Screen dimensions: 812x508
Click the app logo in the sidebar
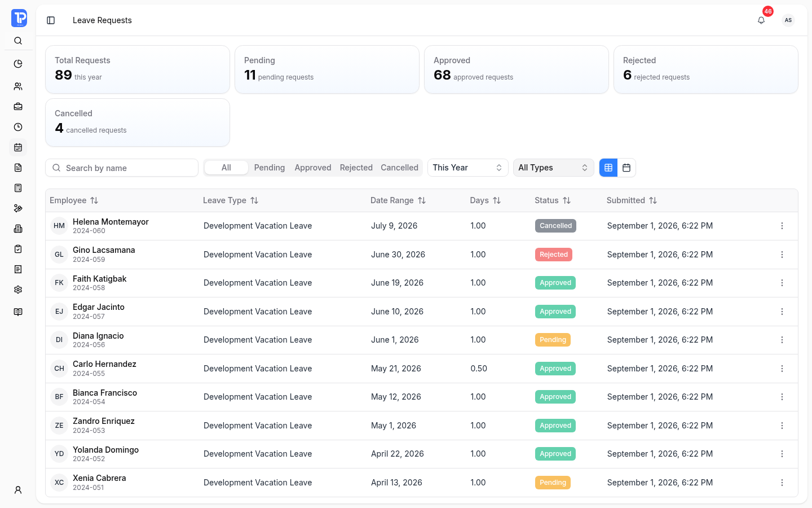19,18
